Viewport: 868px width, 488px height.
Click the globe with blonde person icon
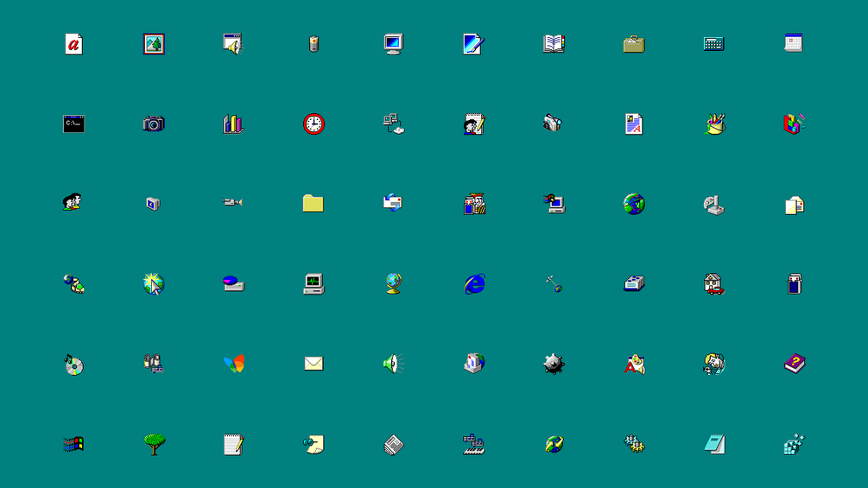[x=714, y=364]
